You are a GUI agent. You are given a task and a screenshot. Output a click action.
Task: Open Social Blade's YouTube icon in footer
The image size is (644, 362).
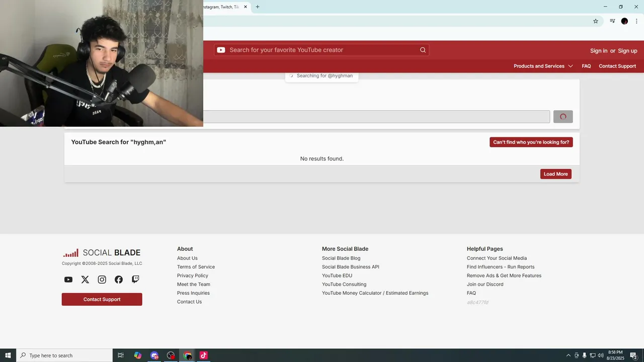click(x=68, y=280)
